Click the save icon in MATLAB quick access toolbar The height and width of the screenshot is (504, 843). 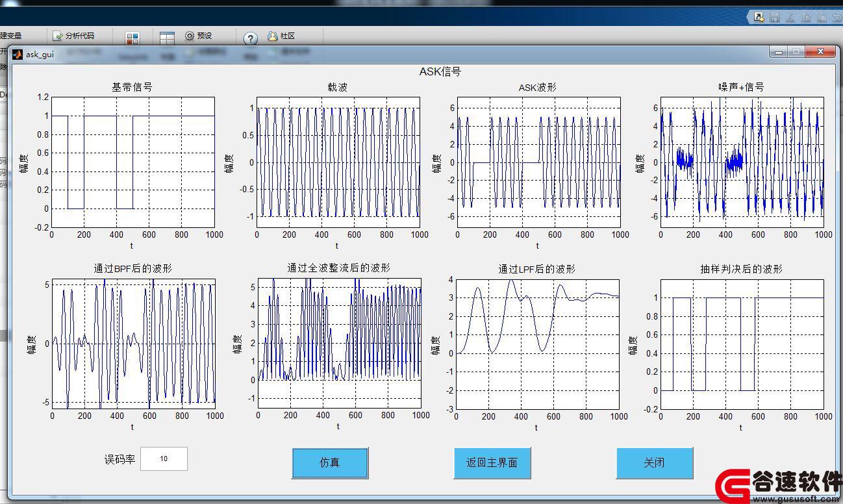(774, 18)
